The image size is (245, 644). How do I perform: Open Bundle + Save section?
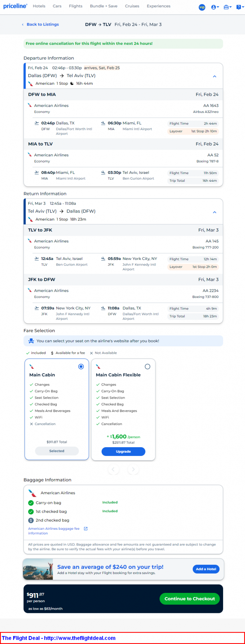click(x=103, y=6)
